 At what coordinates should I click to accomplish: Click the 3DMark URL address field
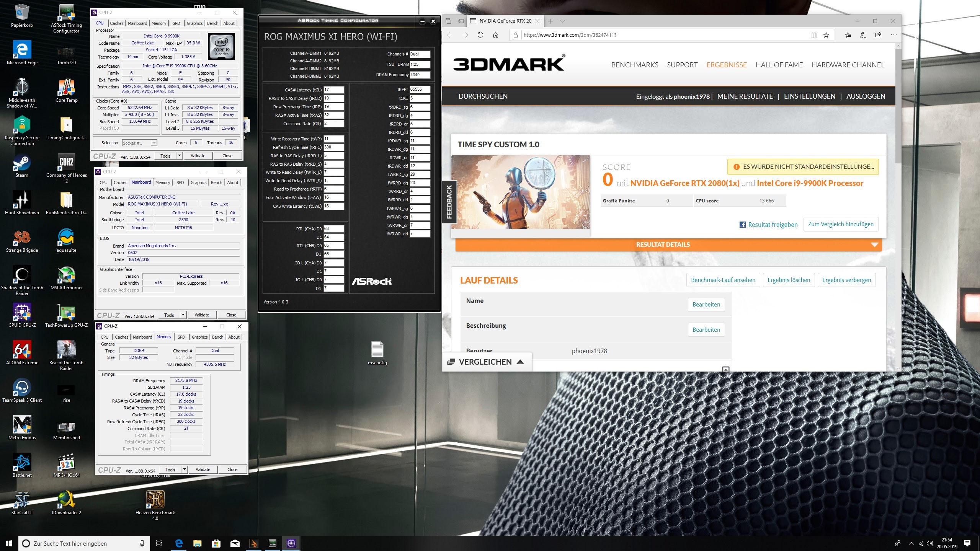click(651, 35)
